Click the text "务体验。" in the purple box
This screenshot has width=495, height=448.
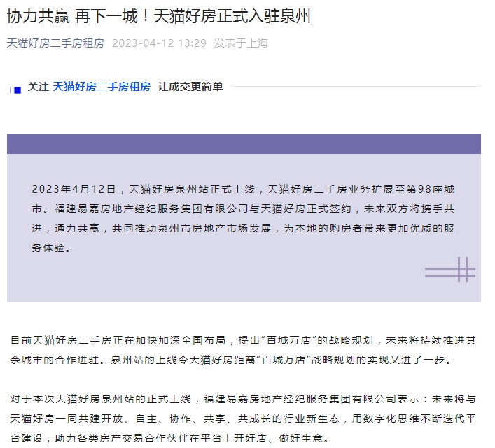[x=51, y=248]
